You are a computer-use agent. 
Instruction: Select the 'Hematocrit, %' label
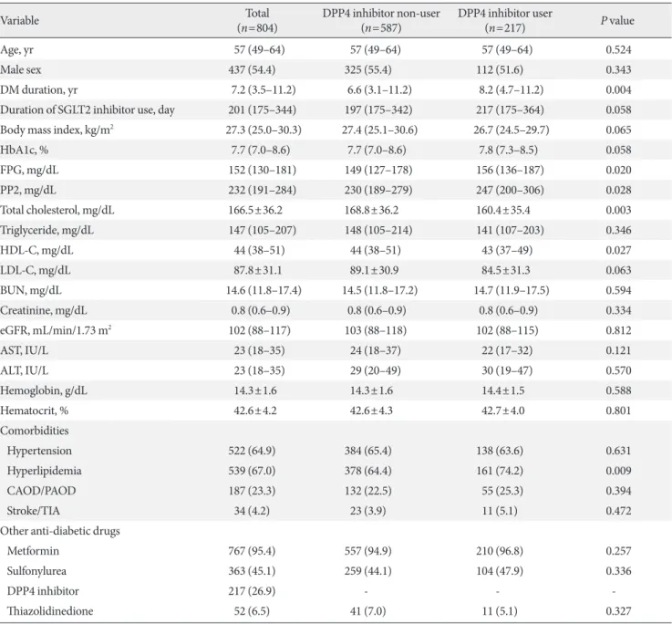point(35,411)
